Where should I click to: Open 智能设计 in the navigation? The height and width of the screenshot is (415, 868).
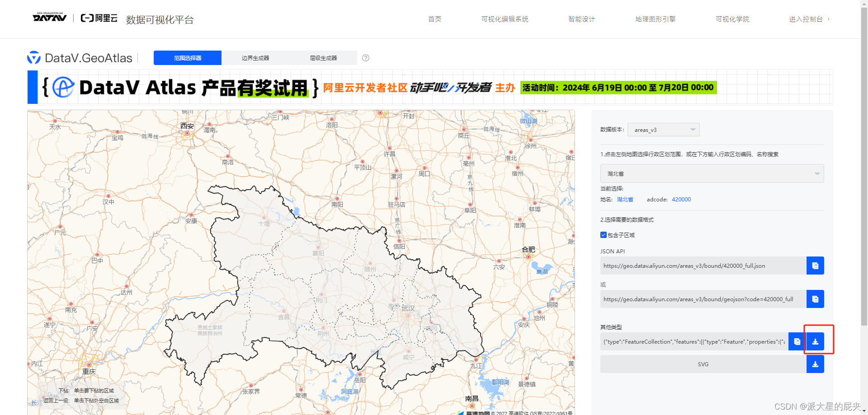pos(582,19)
